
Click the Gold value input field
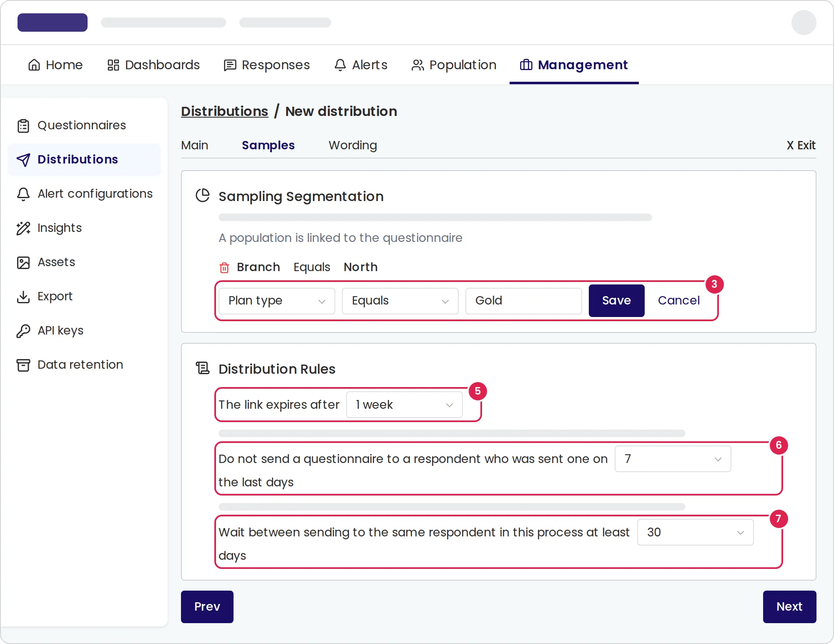pos(524,301)
